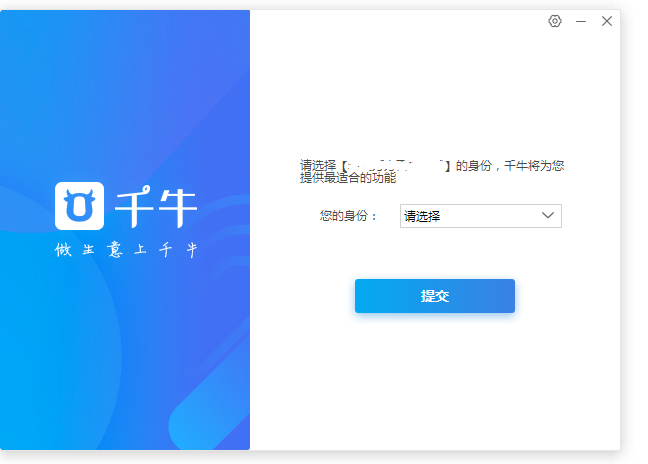Submit with the 提交 button
This screenshot has height=464, width=648.
[435, 296]
